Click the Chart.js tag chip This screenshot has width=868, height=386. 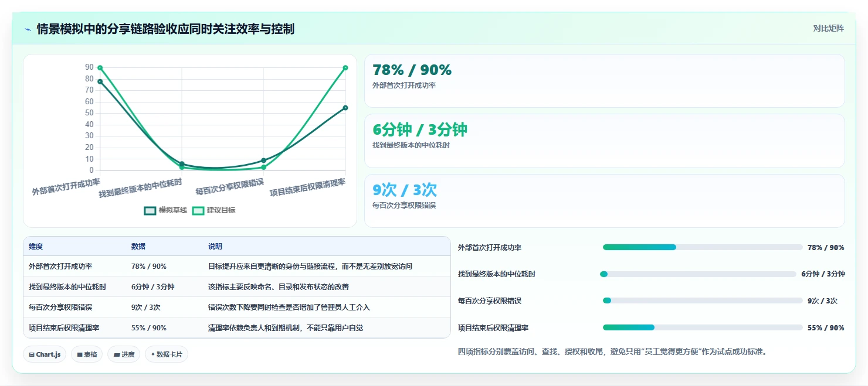[x=45, y=354]
